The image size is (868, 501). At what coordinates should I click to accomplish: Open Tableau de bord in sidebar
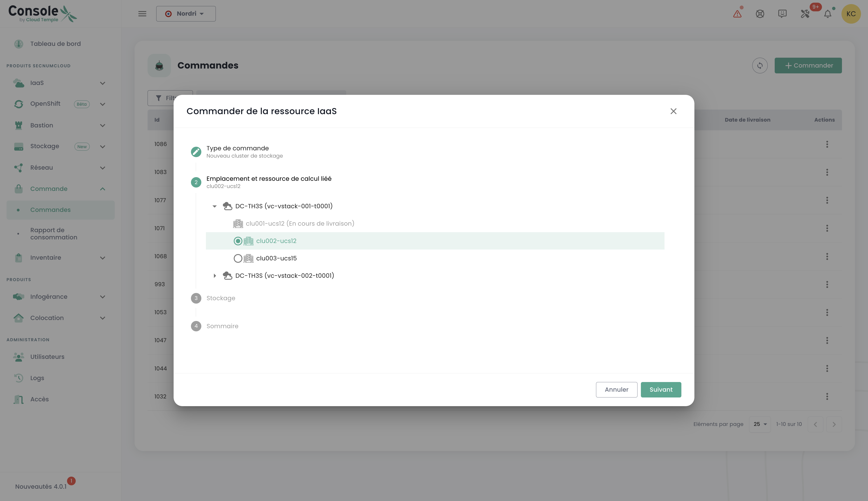55,44
